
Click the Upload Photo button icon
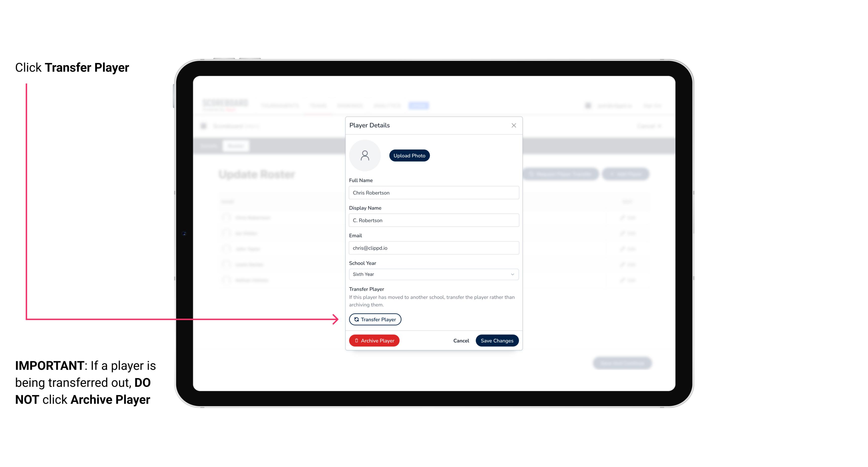point(409,156)
